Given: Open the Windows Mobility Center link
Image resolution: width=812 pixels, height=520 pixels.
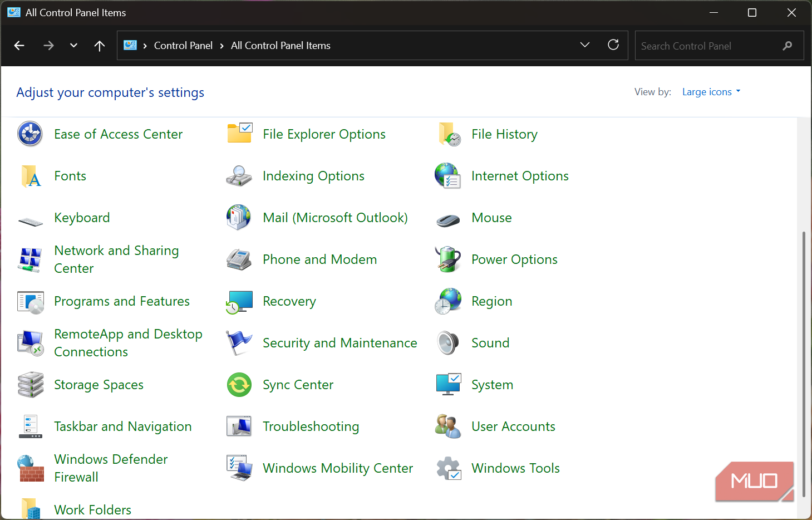Looking at the screenshot, I should tap(338, 468).
